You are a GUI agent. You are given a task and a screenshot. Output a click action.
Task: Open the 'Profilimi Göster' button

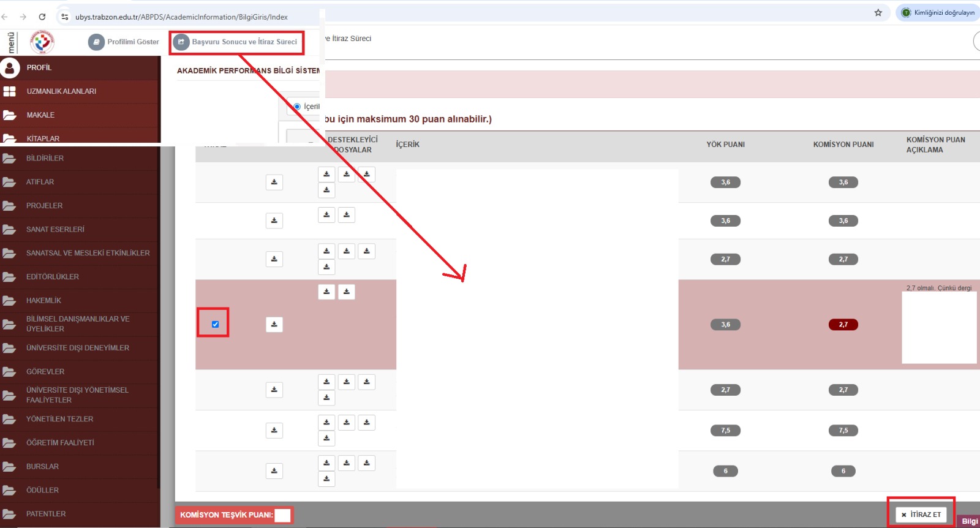point(124,42)
